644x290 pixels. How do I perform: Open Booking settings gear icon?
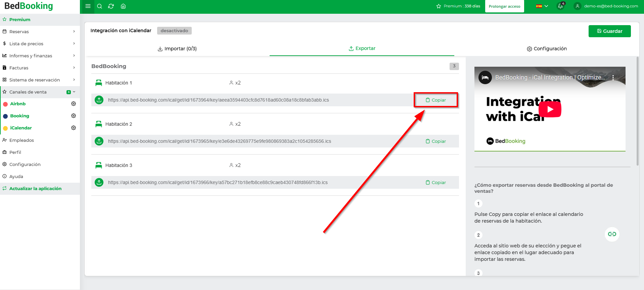pyautogui.click(x=74, y=116)
